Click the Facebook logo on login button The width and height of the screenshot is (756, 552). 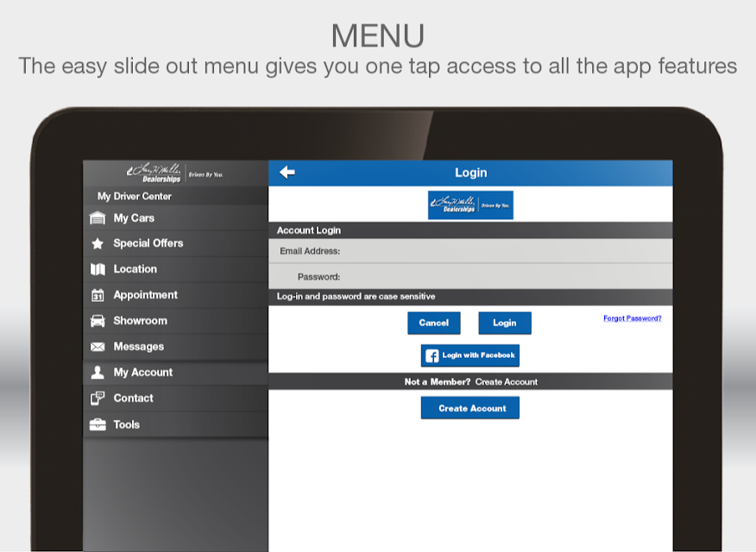[432, 355]
